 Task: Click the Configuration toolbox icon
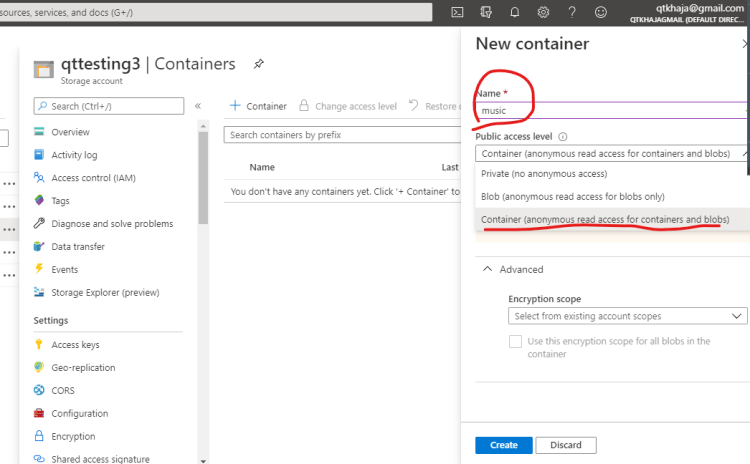(39, 413)
